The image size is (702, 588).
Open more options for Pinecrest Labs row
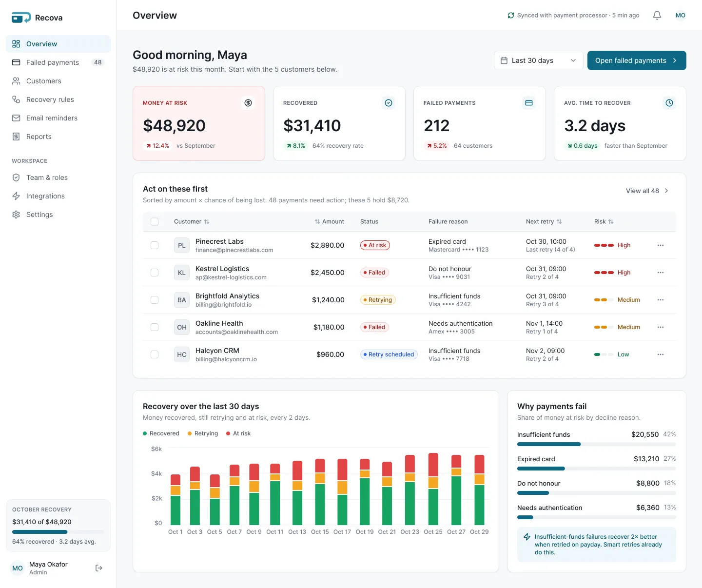point(661,245)
